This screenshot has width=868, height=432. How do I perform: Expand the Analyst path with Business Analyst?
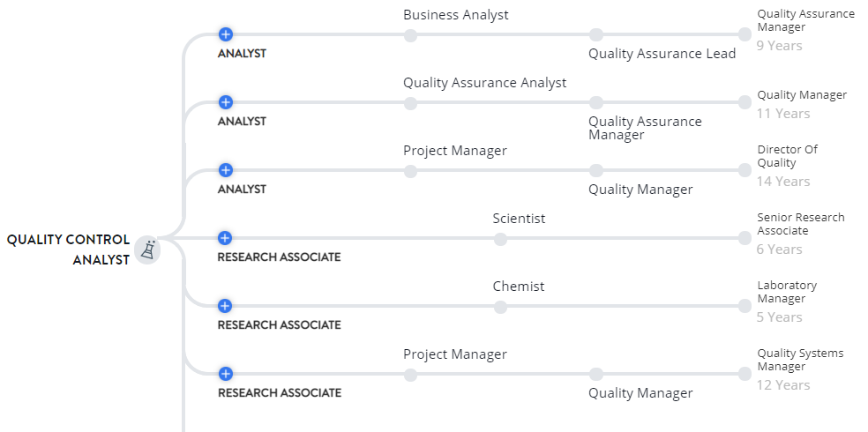coord(225,34)
